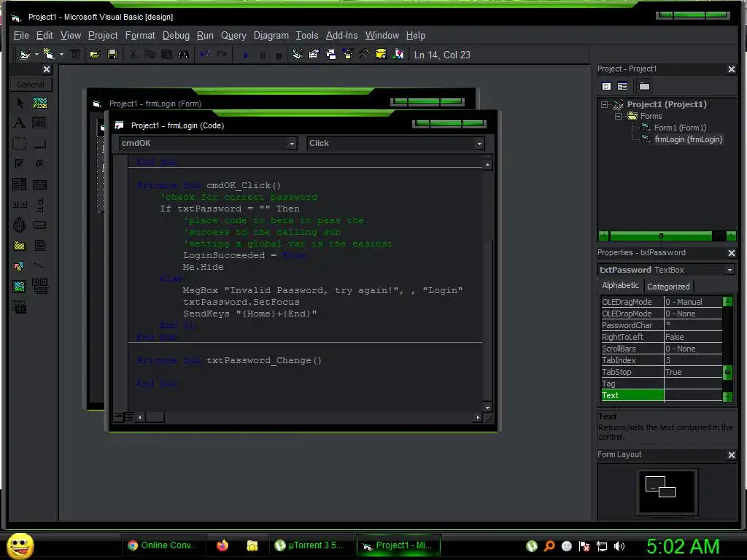
Task: Click the code window horizontal scroll thumb
Action: (155, 418)
